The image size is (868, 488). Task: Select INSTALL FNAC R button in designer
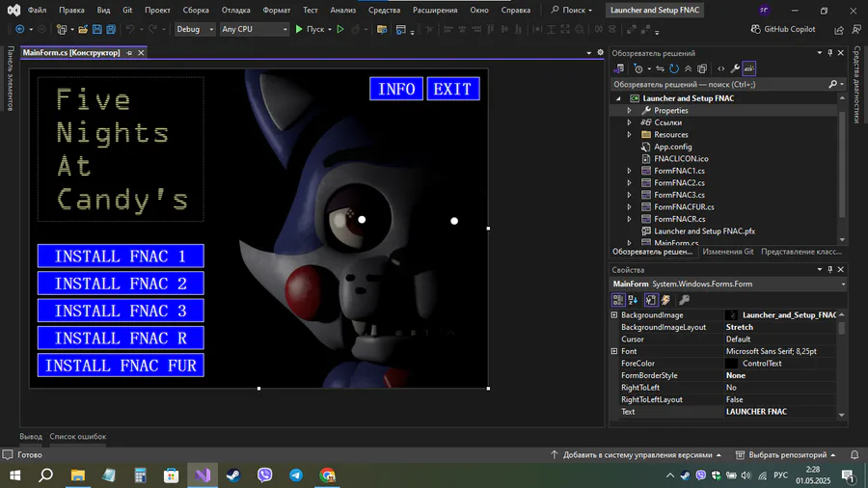click(x=121, y=339)
